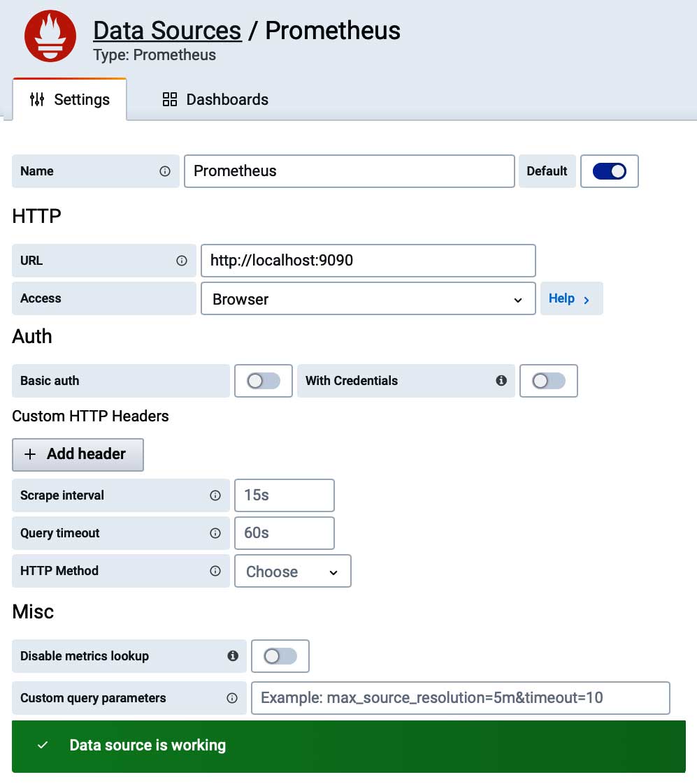Click the Data source is working banner

tap(349, 746)
